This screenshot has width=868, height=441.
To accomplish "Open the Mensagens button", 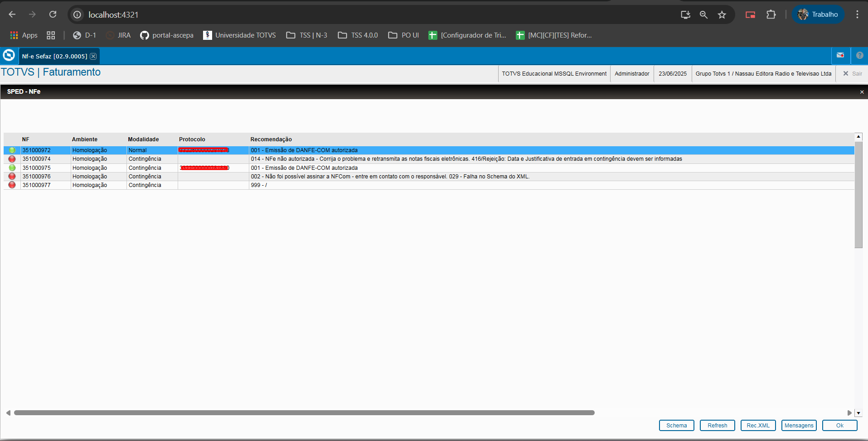I will click(799, 426).
